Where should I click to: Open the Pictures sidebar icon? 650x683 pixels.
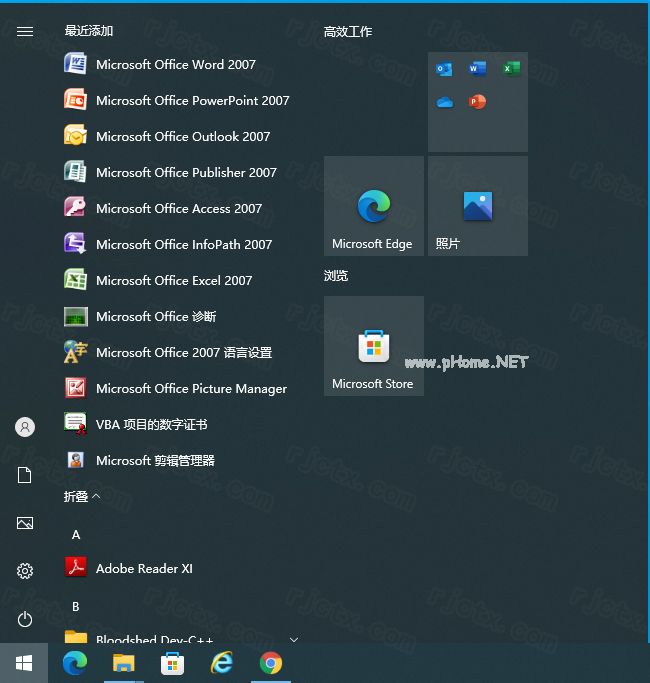tap(25, 523)
